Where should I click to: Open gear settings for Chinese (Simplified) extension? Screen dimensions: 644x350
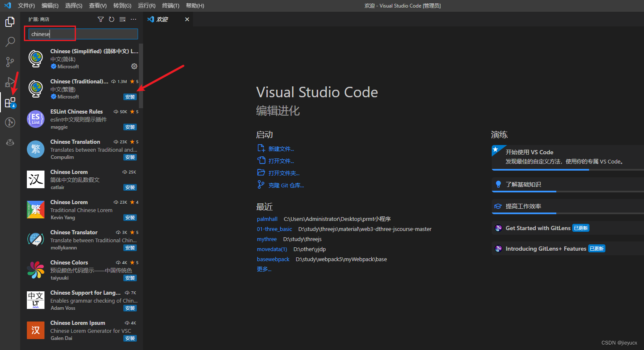[x=134, y=66]
